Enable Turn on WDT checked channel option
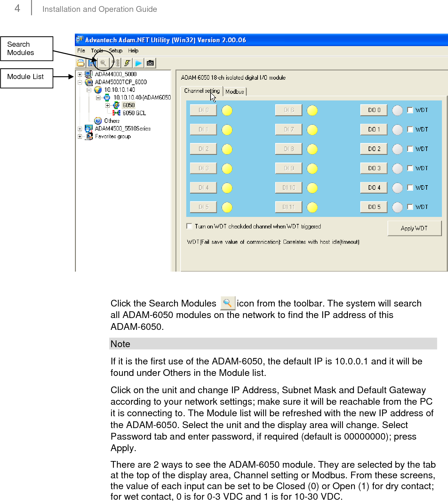448x501 pixels. (x=189, y=226)
